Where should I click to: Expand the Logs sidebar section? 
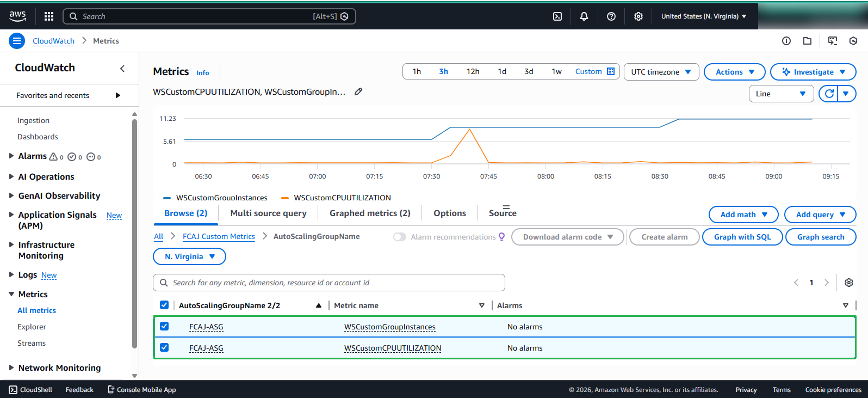pyautogui.click(x=11, y=274)
